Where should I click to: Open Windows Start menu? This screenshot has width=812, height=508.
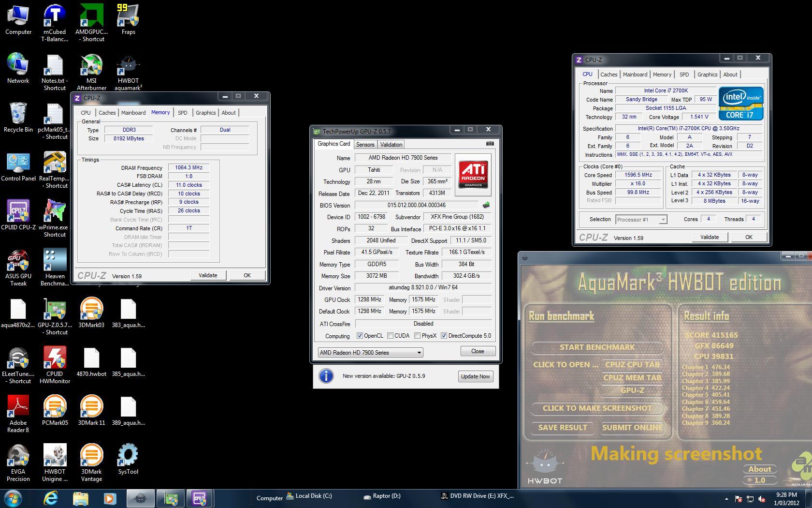(x=13, y=498)
